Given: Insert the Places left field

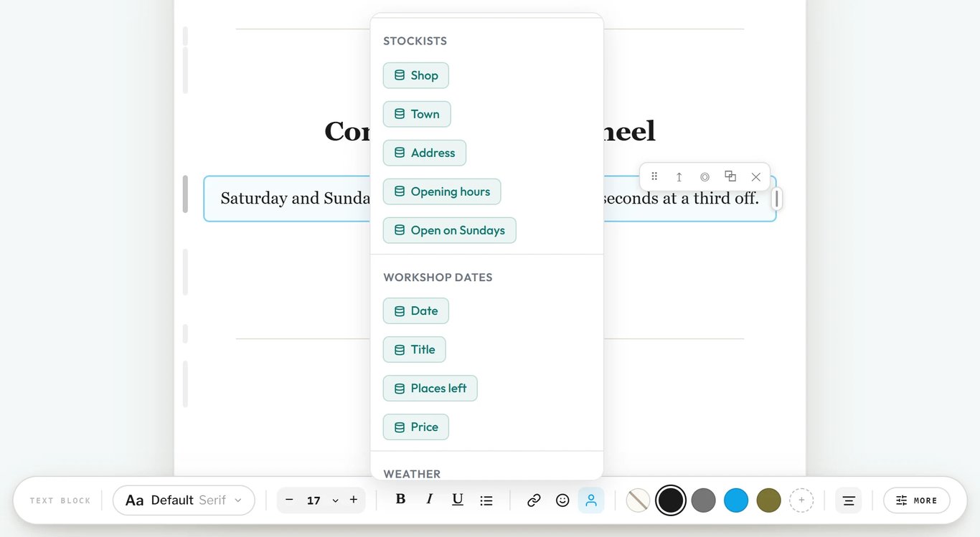Looking at the screenshot, I should tap(430, 389).
